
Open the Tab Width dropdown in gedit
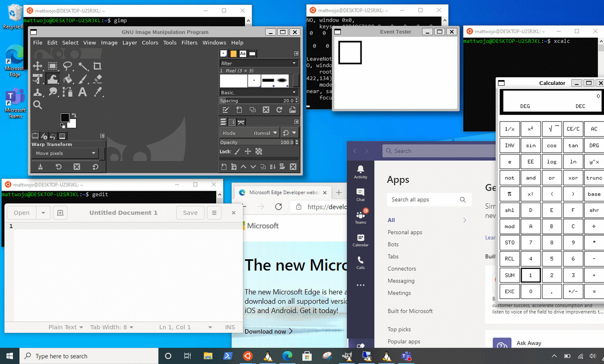pos(112,327)
